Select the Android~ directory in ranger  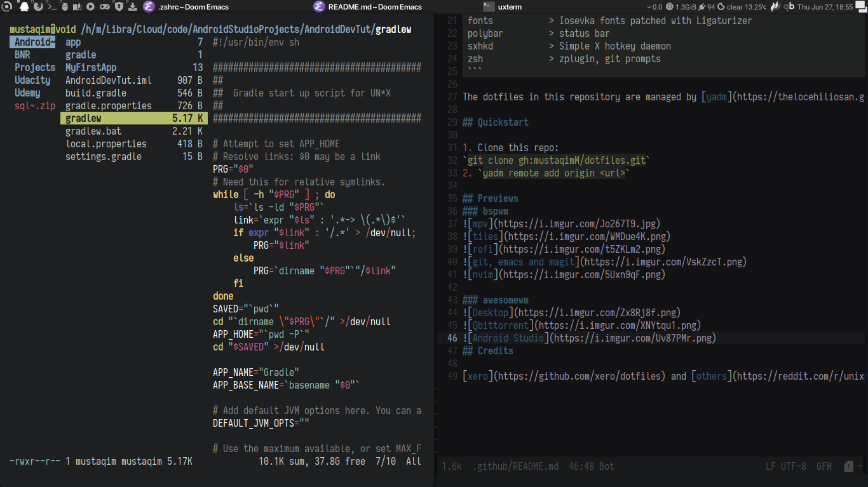pos(32,42)
